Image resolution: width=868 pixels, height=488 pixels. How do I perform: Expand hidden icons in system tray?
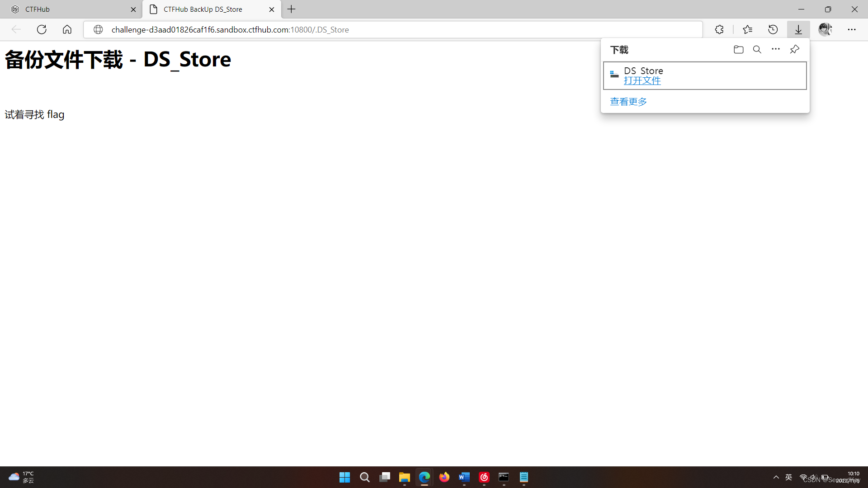[776, 477]
